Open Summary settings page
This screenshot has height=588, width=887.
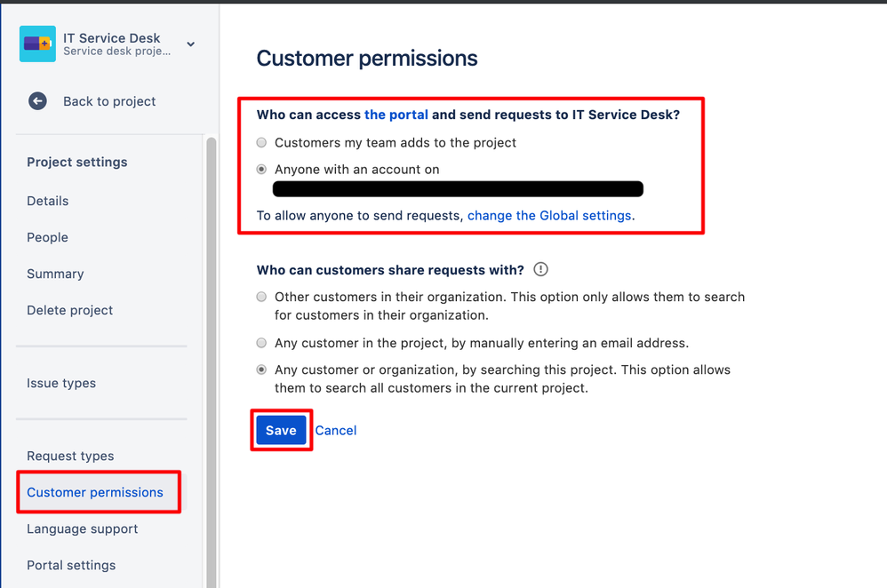point(55,274)
